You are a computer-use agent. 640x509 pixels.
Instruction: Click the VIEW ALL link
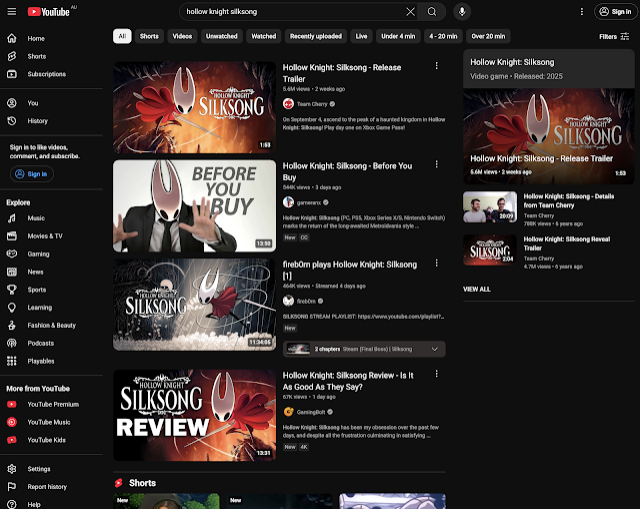[x=477, y=289]
